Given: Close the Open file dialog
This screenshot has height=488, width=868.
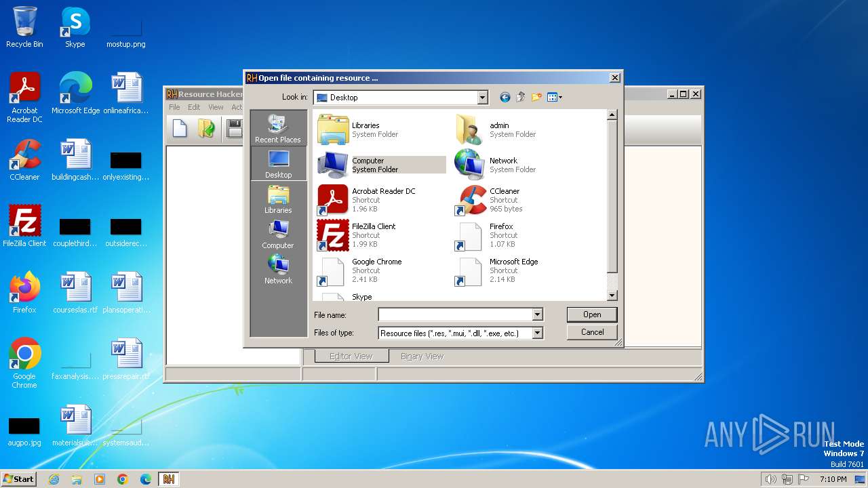Looking at the screenshot, I should coord(614,78).
